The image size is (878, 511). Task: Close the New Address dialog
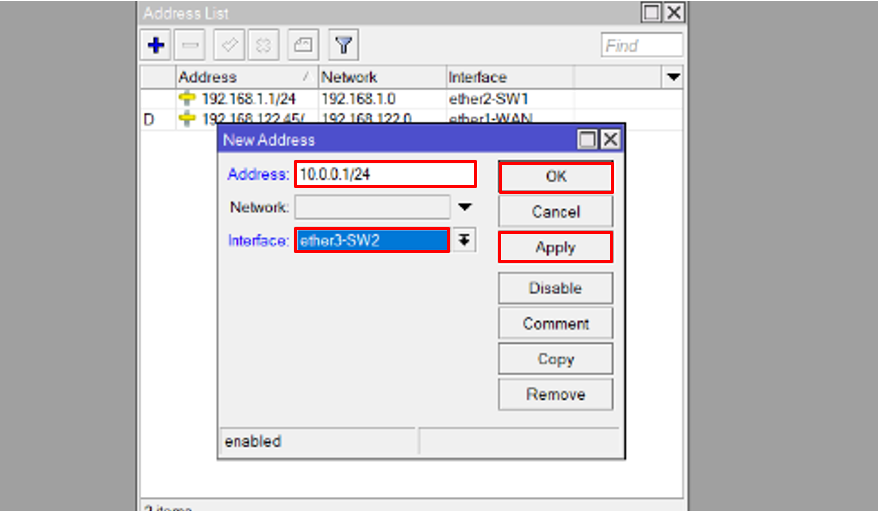click(609, 140)
